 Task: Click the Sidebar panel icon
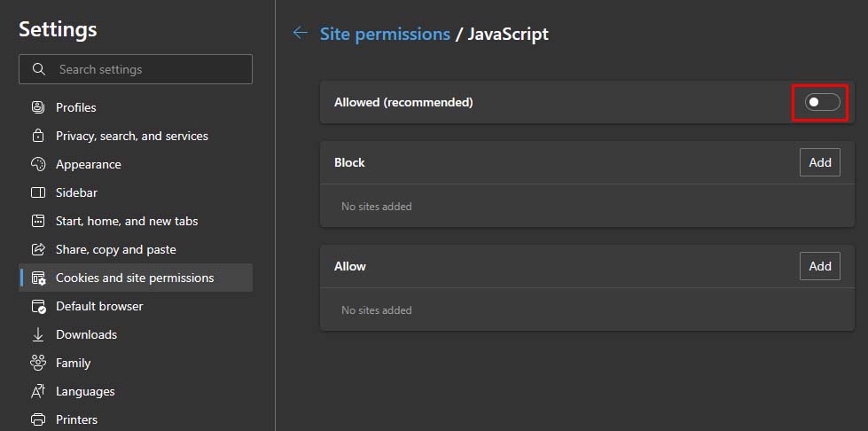38,192
